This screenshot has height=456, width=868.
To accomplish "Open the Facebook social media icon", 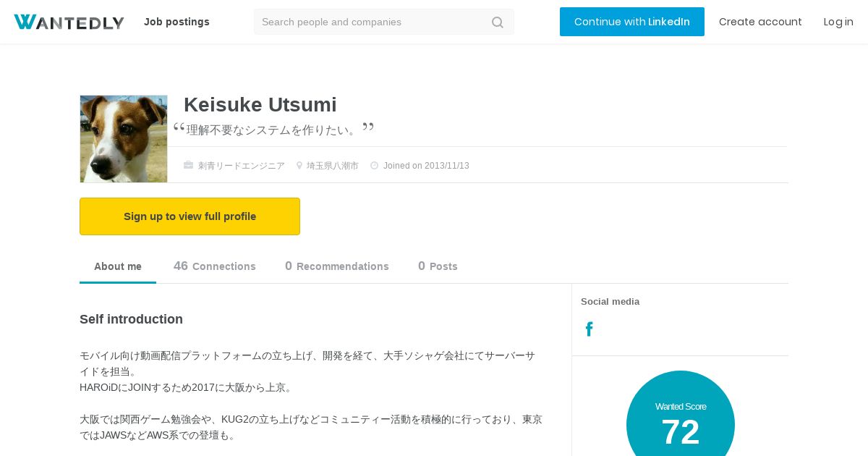I will (x=590, y=329).
